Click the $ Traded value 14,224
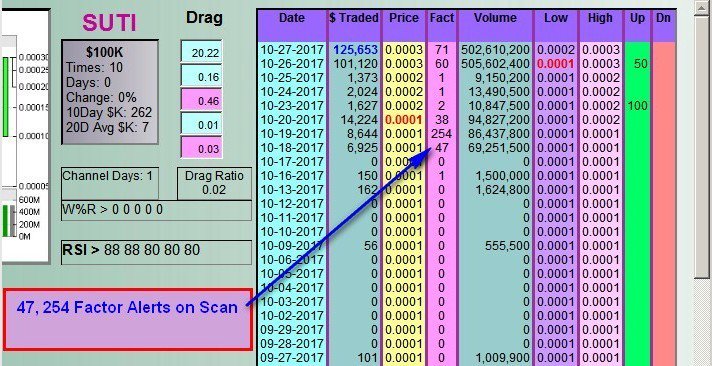This screenshot has height=366, width=712. (x=360, y=120)
